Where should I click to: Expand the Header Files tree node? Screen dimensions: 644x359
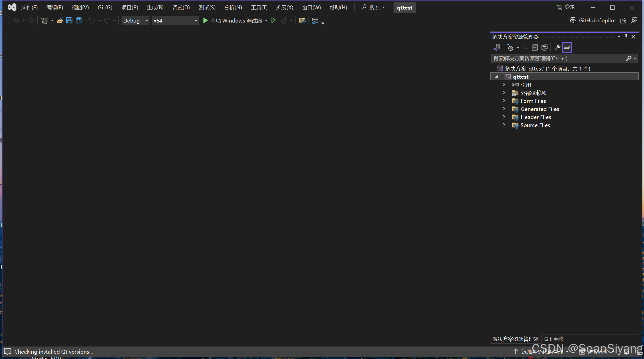504,117
